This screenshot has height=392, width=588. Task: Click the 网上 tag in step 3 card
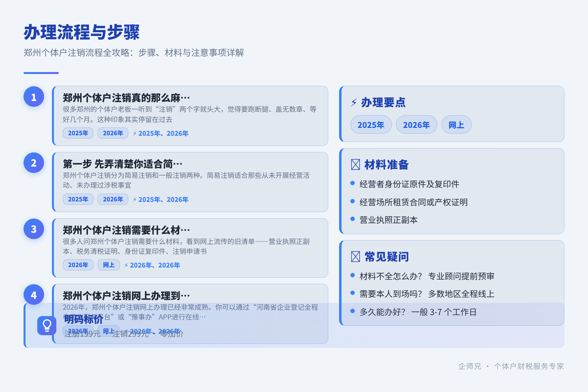(109, 265)
